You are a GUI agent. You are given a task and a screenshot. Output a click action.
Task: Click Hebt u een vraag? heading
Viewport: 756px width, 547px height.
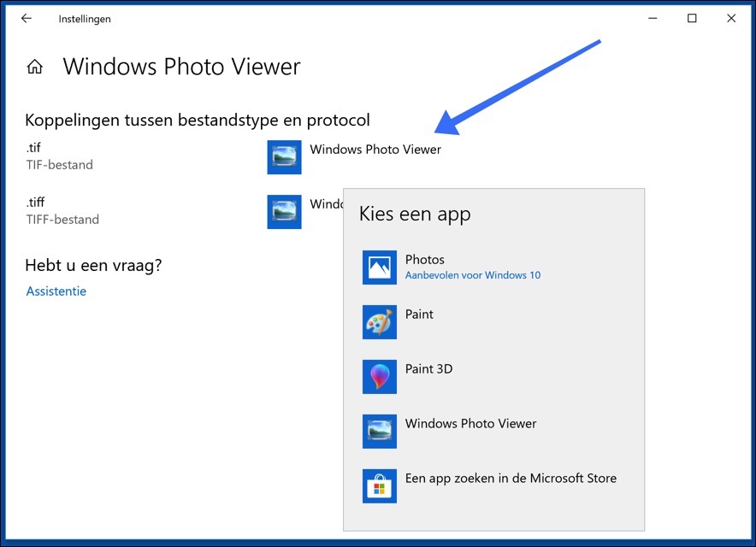[x=93, y=265]
